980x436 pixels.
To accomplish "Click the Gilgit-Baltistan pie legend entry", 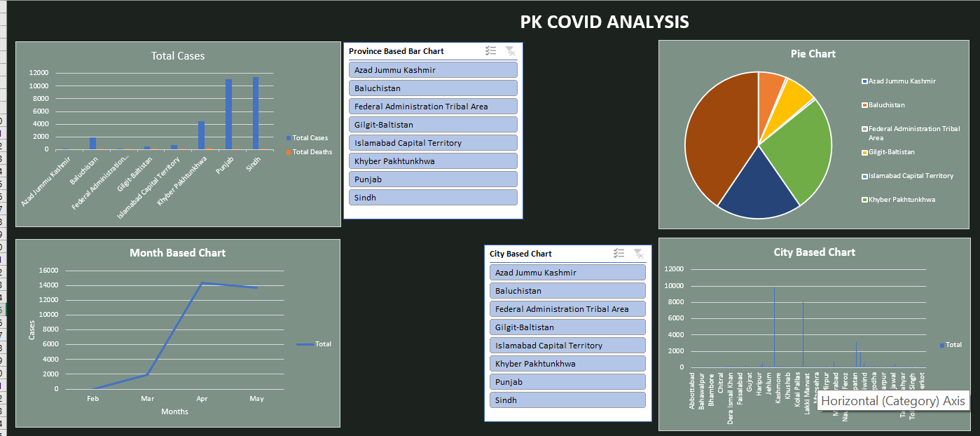I will tap(888, 152).
